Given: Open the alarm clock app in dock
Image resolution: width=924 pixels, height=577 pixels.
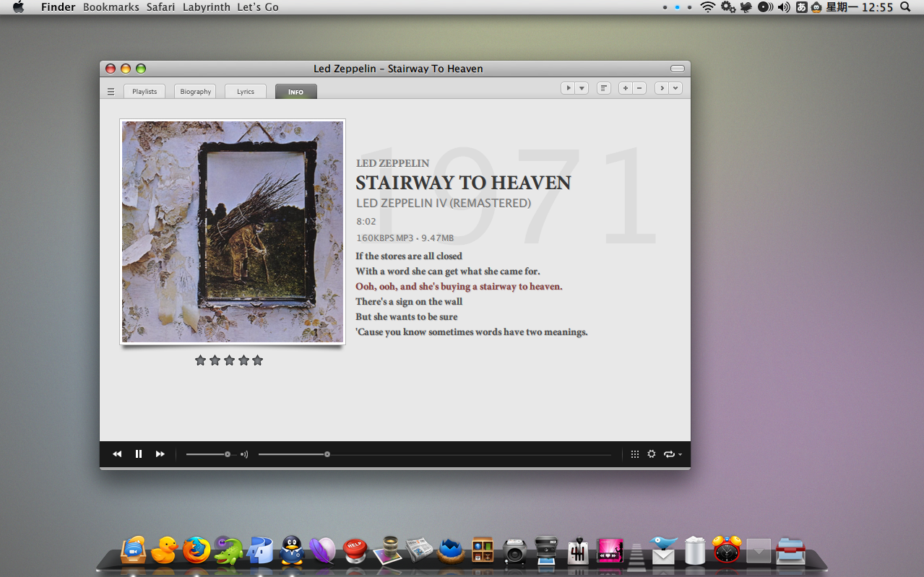Looking at the screenshot, I should click(x=727, y=550).
